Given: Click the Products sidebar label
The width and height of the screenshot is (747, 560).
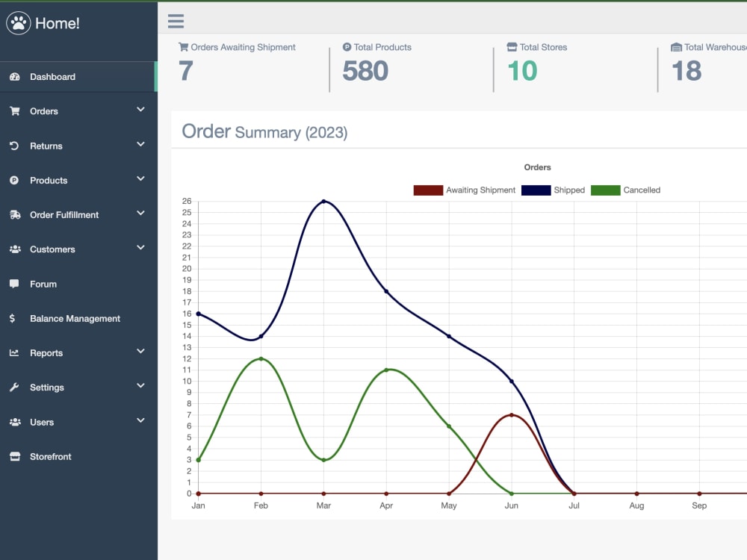Looking at the screenshot, I should pyautogui.click(x=49, y=181).
